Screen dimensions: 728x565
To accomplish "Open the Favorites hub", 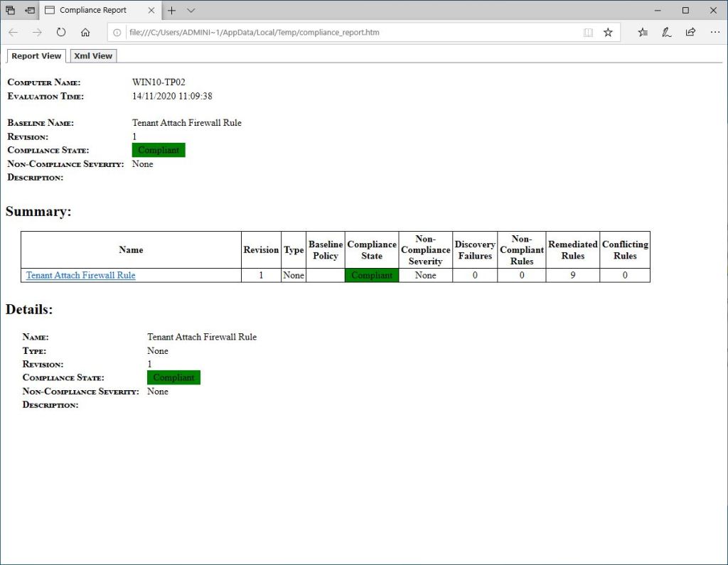I will click(643, 33).
